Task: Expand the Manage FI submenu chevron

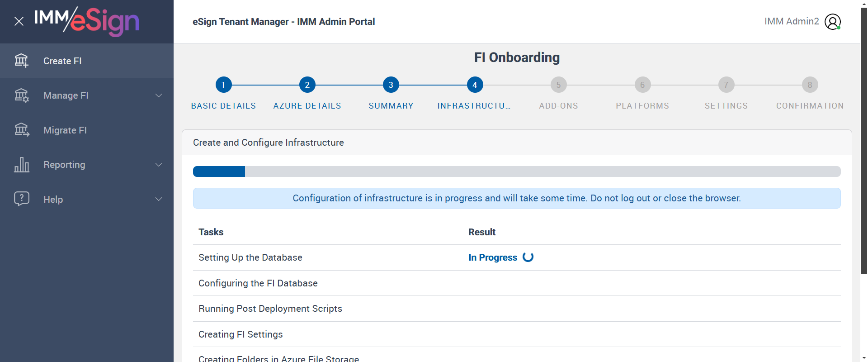Action: (x=159, y=95)
